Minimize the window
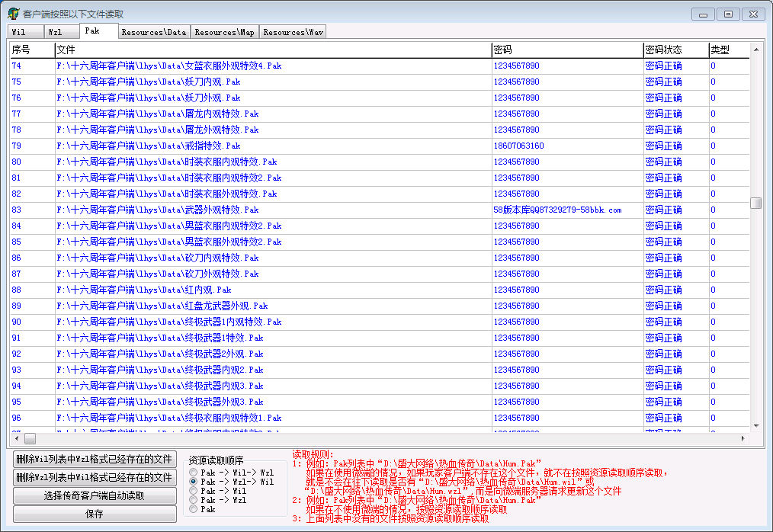The width and height of the screenshot is (773, 532). (703, 14)
